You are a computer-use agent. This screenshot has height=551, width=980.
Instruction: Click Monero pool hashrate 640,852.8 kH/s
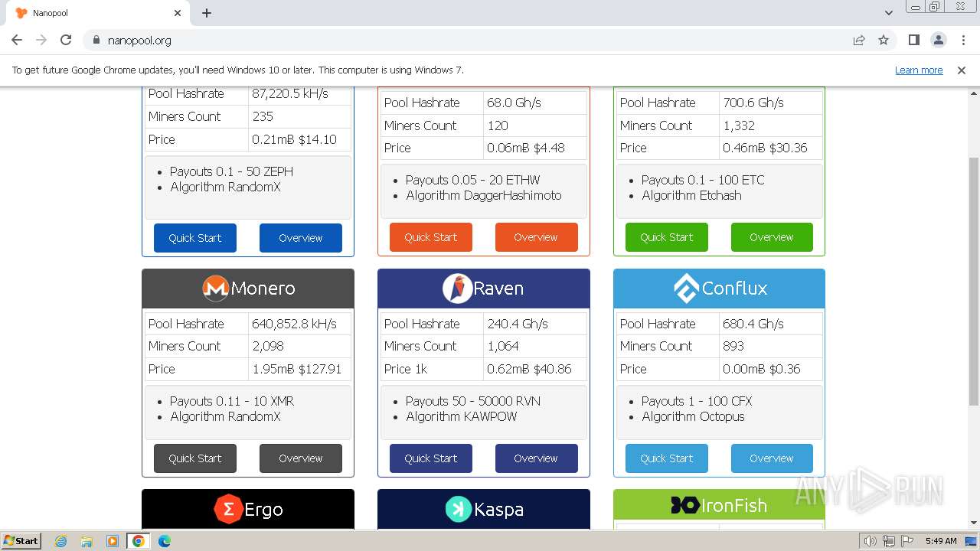(x=294, y=324)
